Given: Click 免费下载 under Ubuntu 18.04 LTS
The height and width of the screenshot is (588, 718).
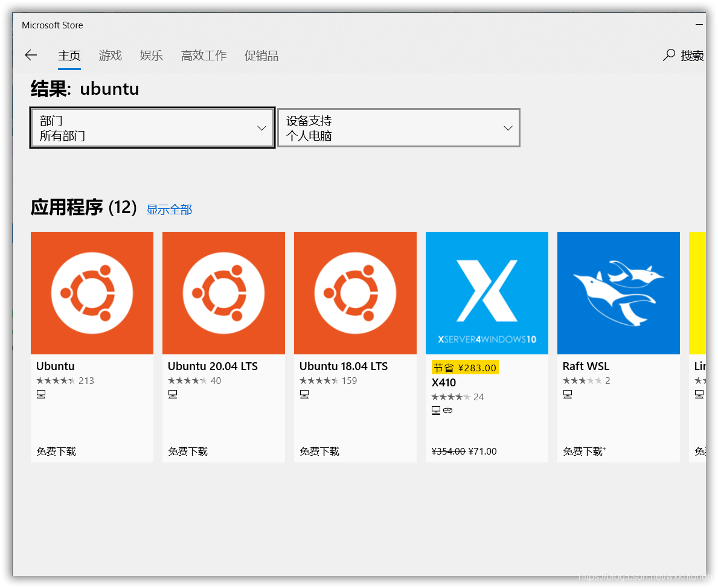Looking at the screenshot, I should point(319,452).
